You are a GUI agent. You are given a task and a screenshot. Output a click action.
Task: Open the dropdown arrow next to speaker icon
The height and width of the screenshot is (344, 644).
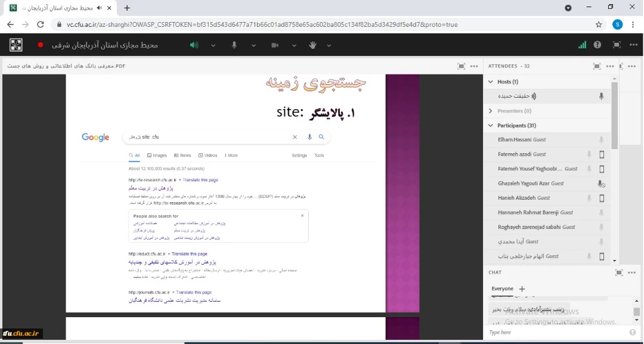213,45
